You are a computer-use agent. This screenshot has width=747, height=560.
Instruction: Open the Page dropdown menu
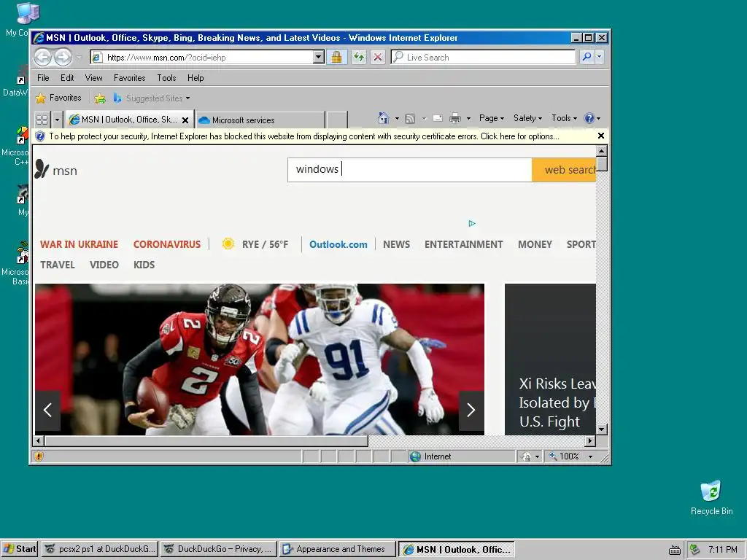pyautogui.click(x=491, y=118)
